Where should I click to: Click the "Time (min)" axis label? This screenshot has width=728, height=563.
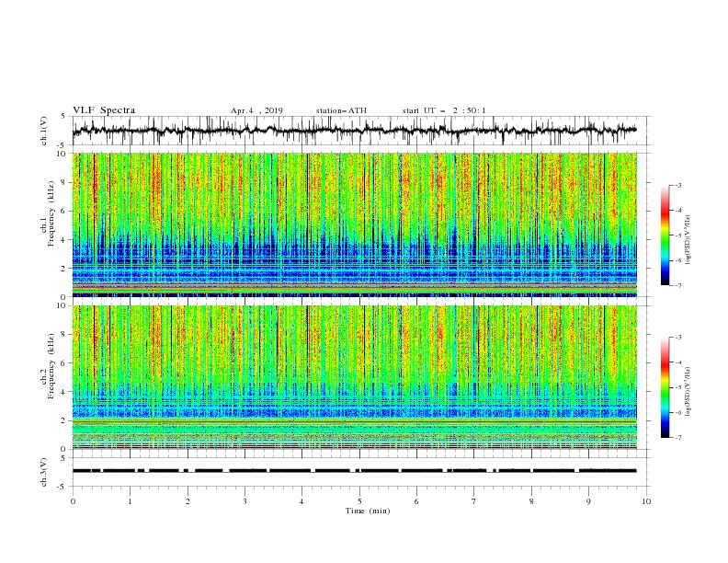(368, 511)
